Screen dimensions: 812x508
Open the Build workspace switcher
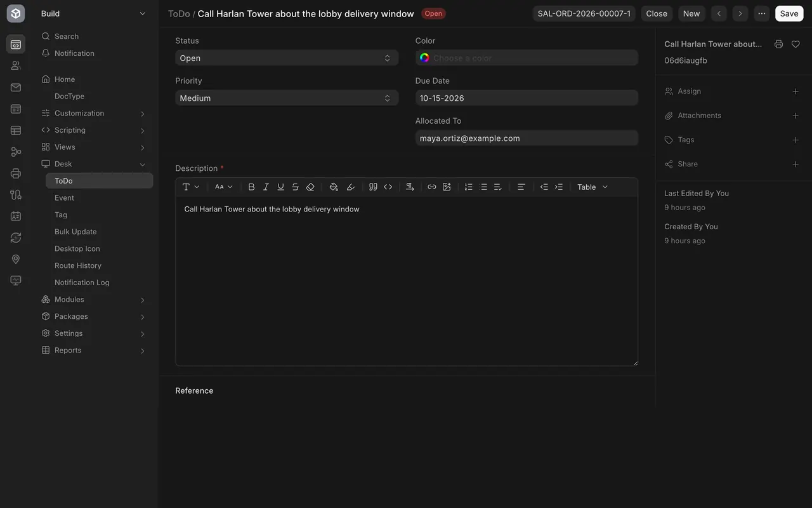point(93,13)
